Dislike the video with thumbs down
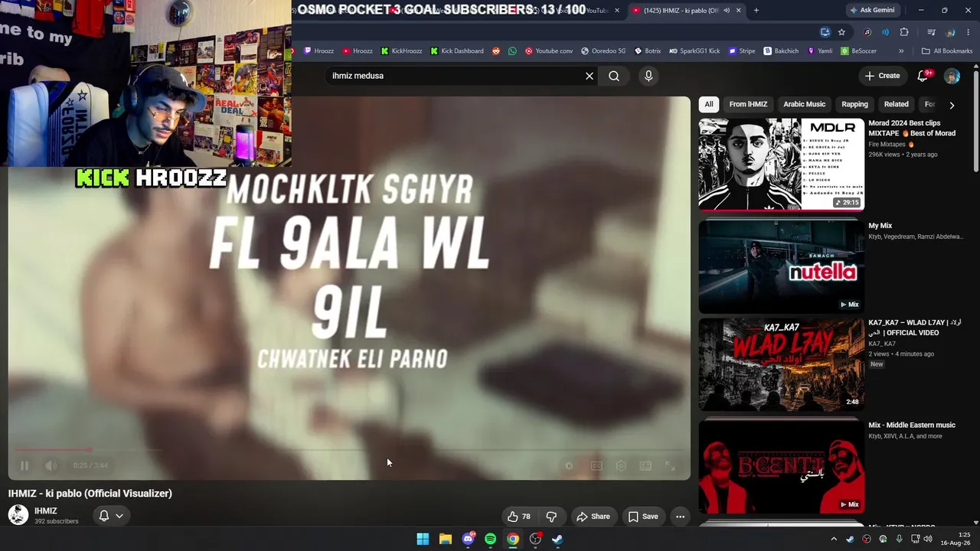Image resolution: width=980 pixels, height=551 pixels. [x=551, y=517]
